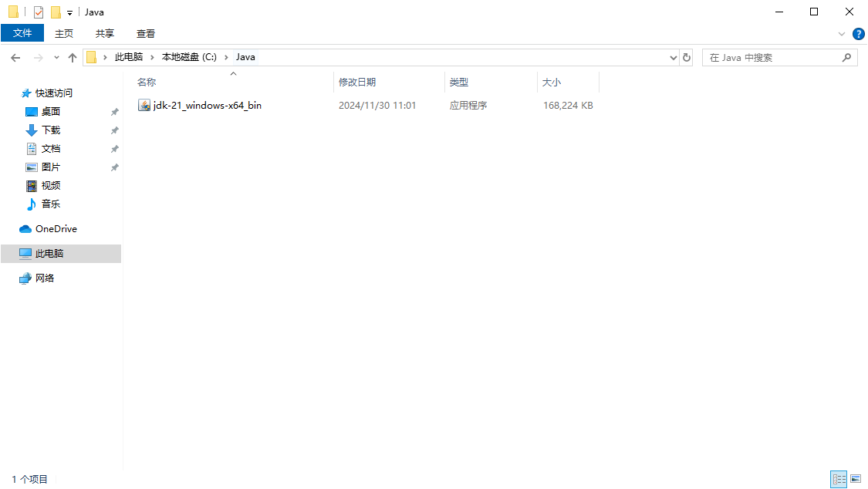Sort by the 名称 column header
This screenshot has height=489, width=868.
pos(147,82)
